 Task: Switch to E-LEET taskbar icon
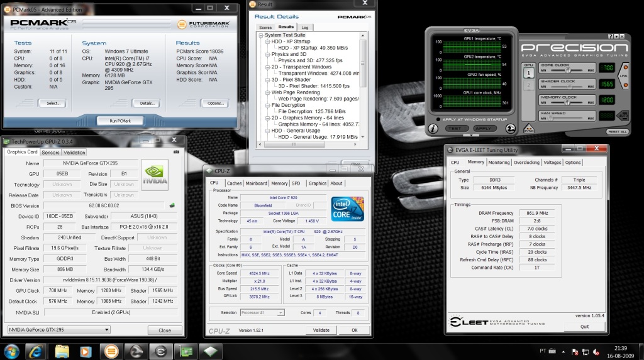tap(160, 352)
